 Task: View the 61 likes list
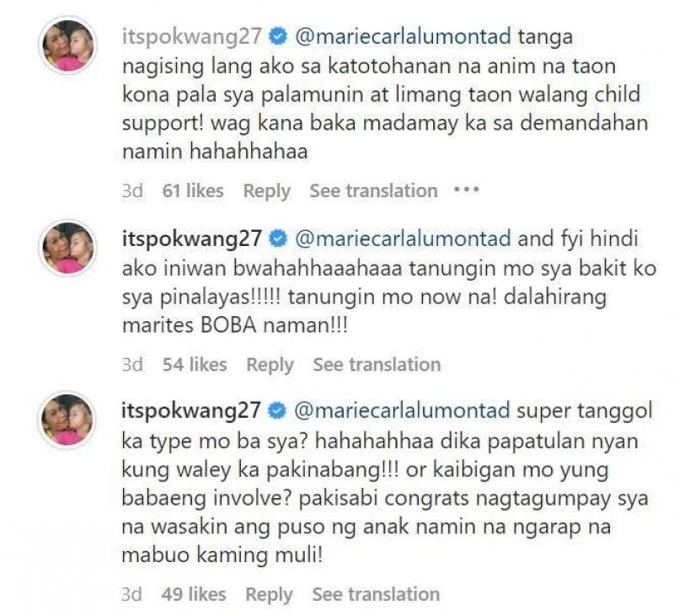click(x=193, y=190)
